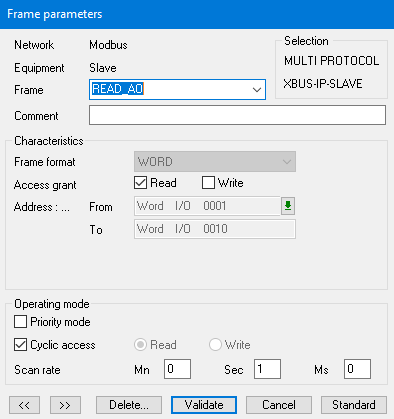394x419 pixels.
Task: Go to previous frame with << button
Action: (x=24, y=405)
